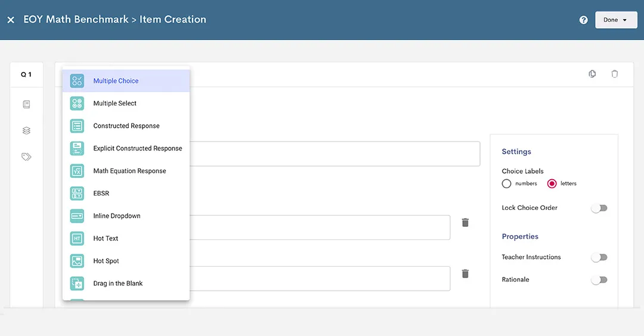Click the Explicit Constructed Response icon
The height and width of the screenshot is (336, 644).
(77, 149)
